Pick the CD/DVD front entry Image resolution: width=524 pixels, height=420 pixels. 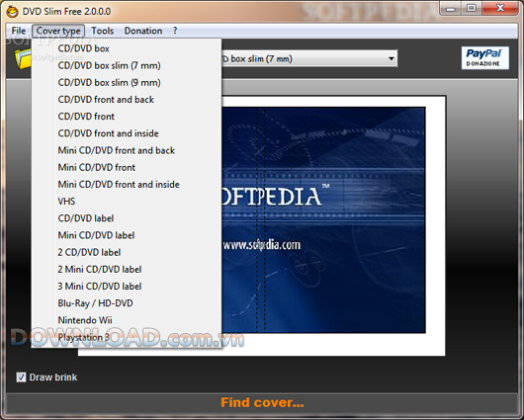pyautogui.click(x=127, y=117)
